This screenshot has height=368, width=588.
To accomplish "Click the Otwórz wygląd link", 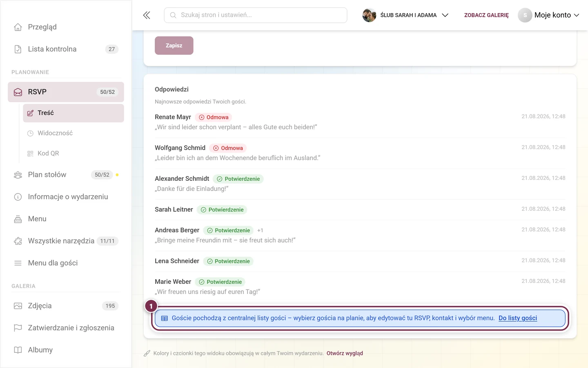I will 345,353.
